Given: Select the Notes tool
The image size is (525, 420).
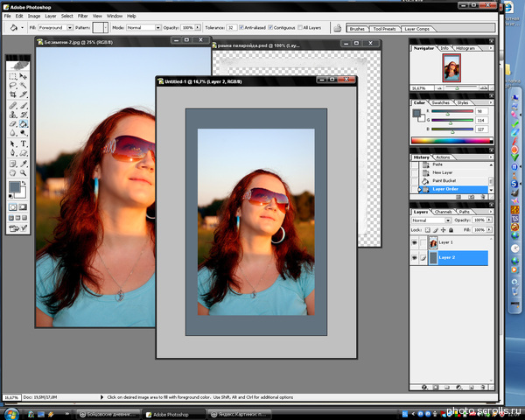Looking at the screenshot, I should point(13,164).
